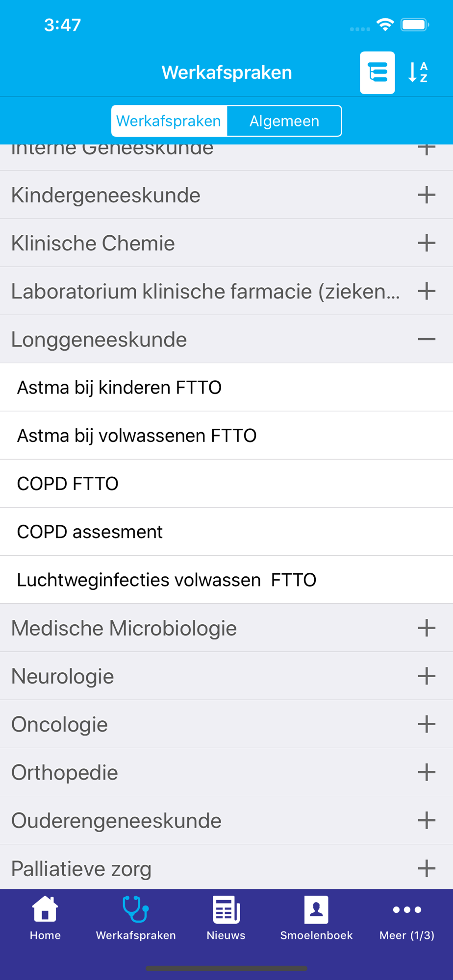Expand the Klinische Chemie section

427,243
